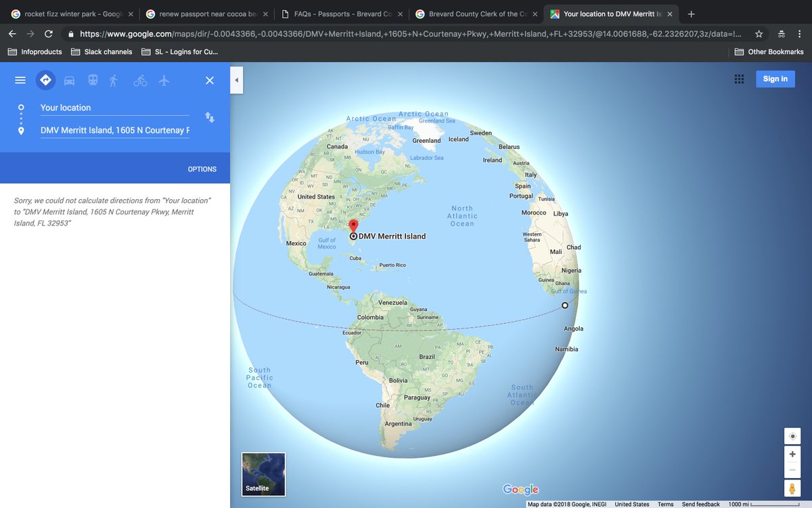Open the Terms link
Image resolution: width=812 pixels, height=508 pixels.
pos(666,504)
